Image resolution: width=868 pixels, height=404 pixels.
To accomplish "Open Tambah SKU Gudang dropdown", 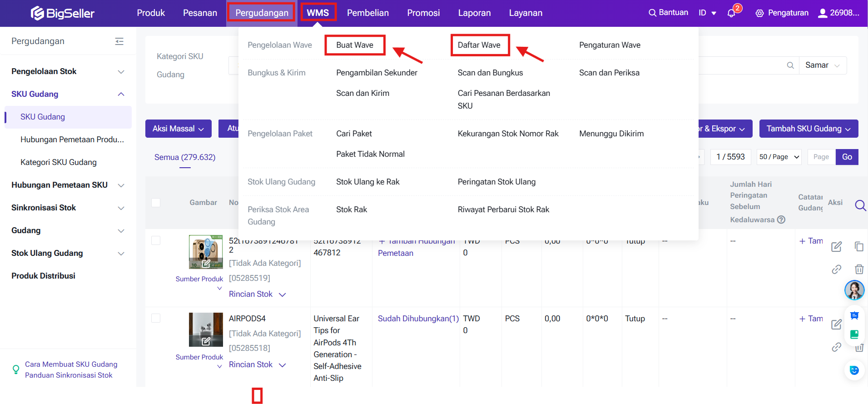I will (x=808, y=129).
